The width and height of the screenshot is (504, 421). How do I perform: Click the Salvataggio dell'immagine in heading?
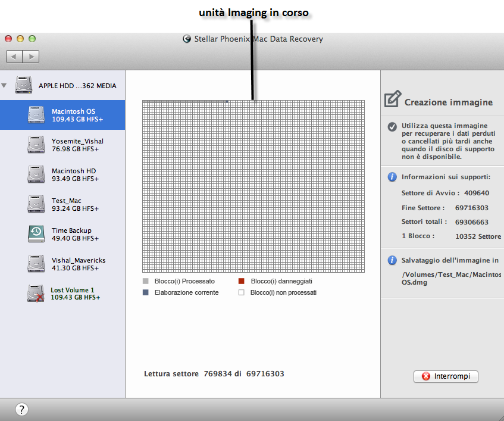pos(450,260)
